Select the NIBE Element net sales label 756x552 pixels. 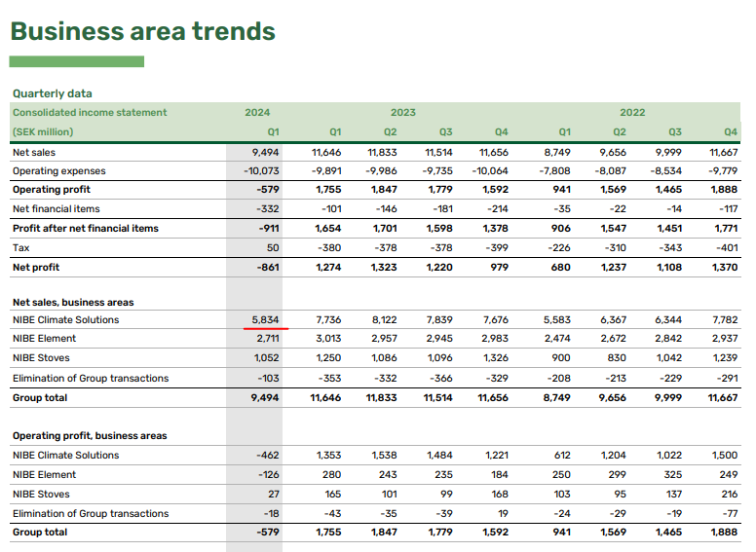pyautogui.click(x=45, y=339)
